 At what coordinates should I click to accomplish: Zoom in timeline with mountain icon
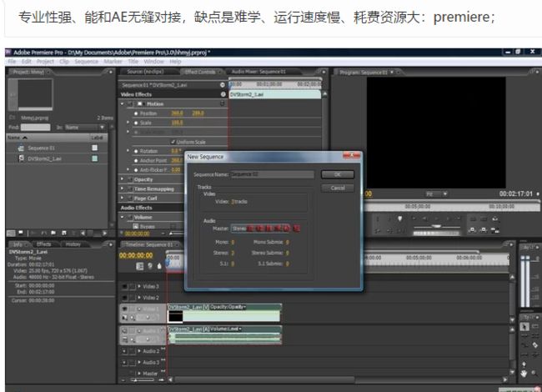click(161, 379)
